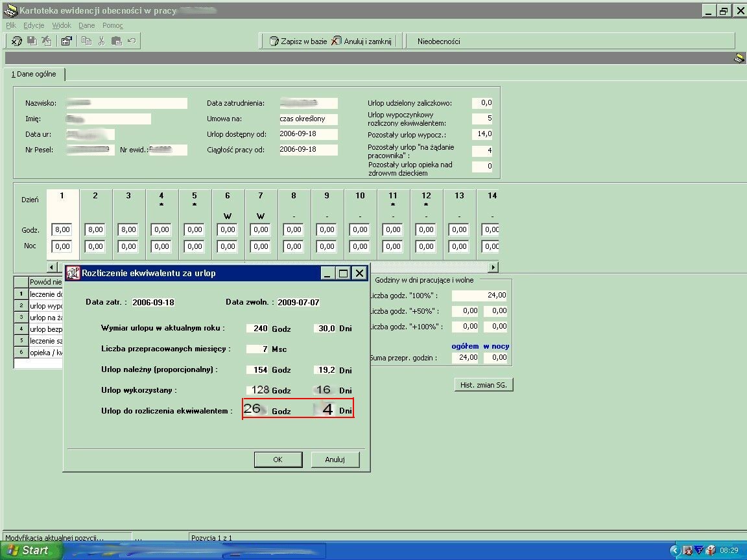Click the Hist. zmian SG. button
Screen dimensions: 747x560
pos(484,385)
